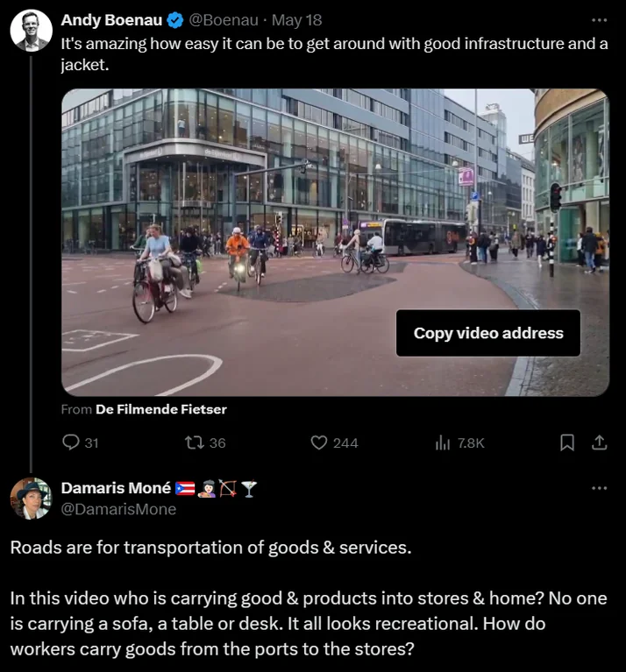626x672 pixels.
Task: Bookmark Andy Boenau's tweet
Action: click(x=567, y=442)
